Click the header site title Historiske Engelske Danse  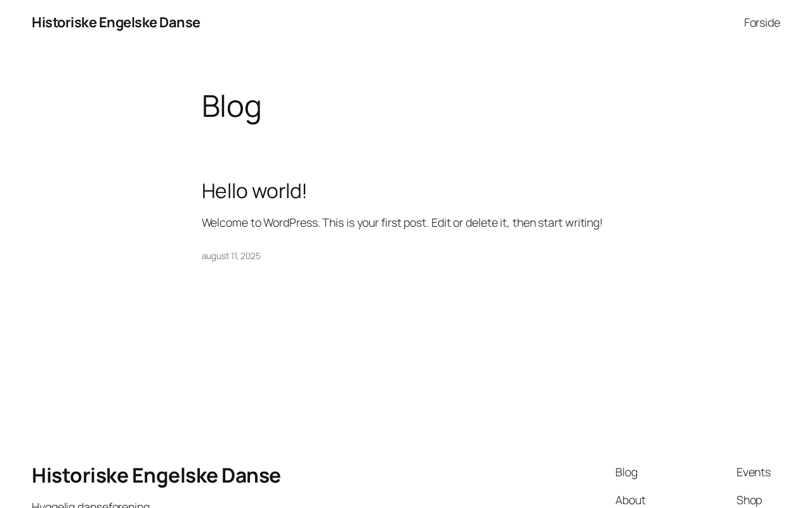point(116,22)
